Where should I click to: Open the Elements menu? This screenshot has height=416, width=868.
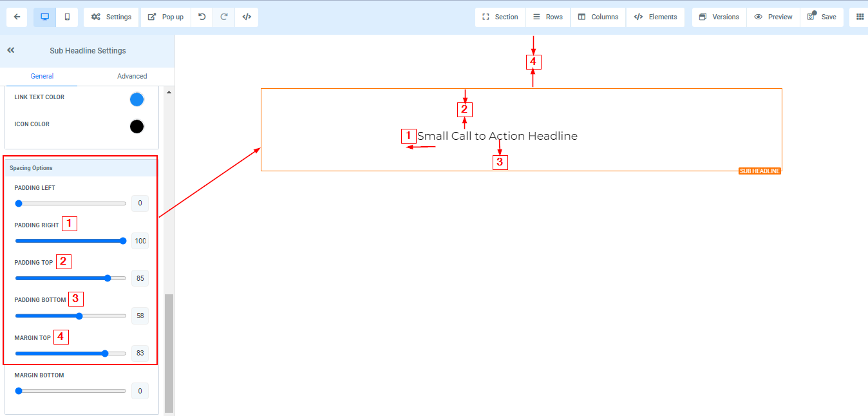(x=656, y=17)
